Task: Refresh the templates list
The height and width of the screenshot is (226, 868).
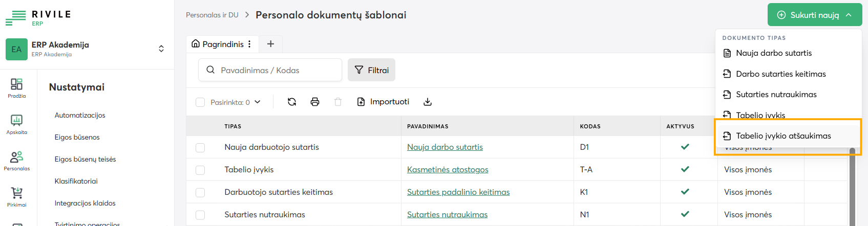Action: pyautogui.click(x=292, y=102)
